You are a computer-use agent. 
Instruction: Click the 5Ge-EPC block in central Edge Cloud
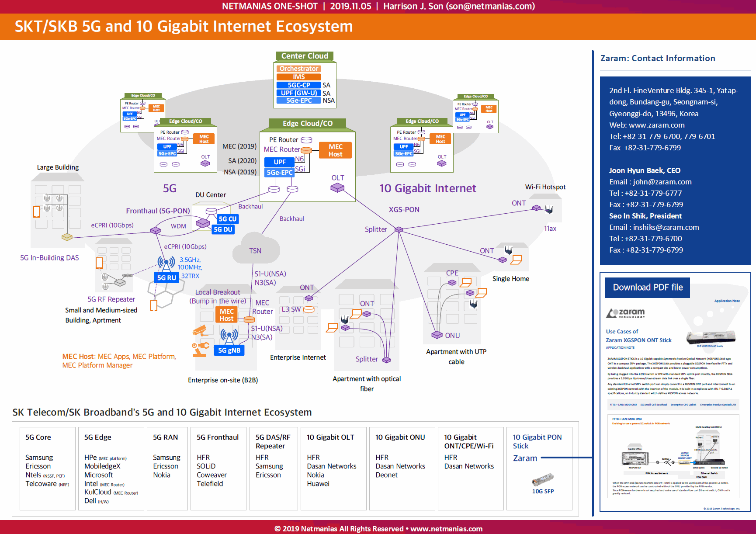click(280, 173)
